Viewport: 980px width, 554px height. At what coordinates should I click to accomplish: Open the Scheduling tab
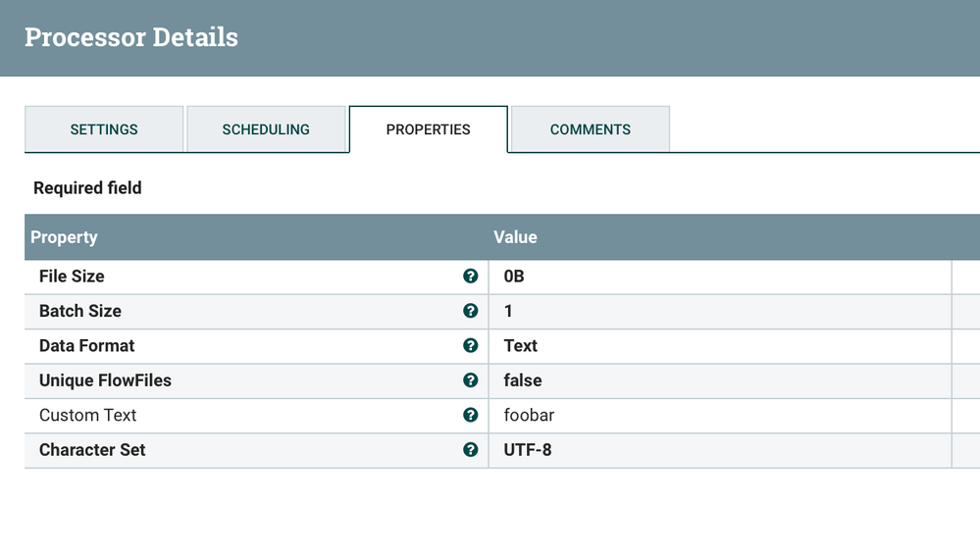click(x=266, y=129)
